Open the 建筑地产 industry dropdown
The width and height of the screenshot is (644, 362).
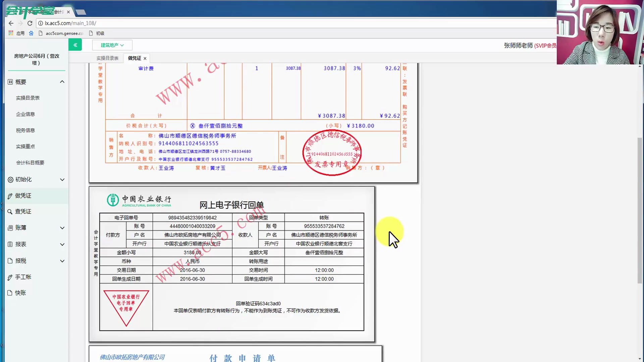click(112, 45)
